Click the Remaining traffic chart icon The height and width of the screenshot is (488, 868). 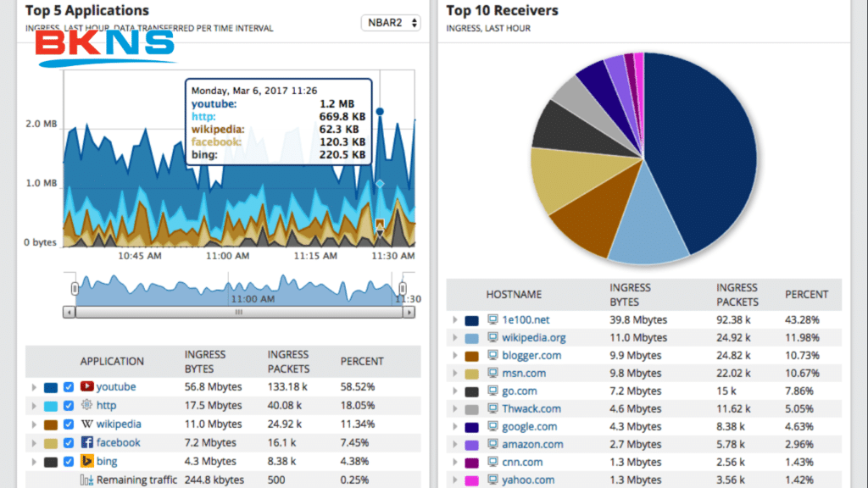coord(86,479)
